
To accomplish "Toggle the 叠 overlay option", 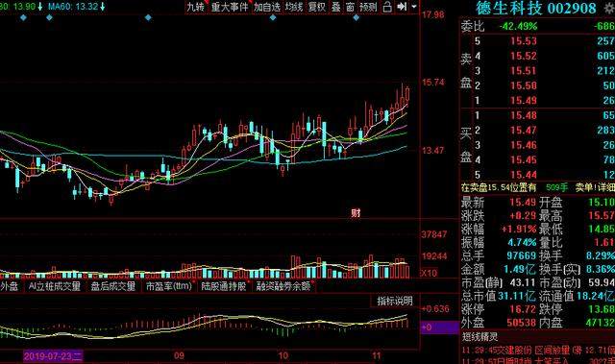I will [x=336, y=7].
